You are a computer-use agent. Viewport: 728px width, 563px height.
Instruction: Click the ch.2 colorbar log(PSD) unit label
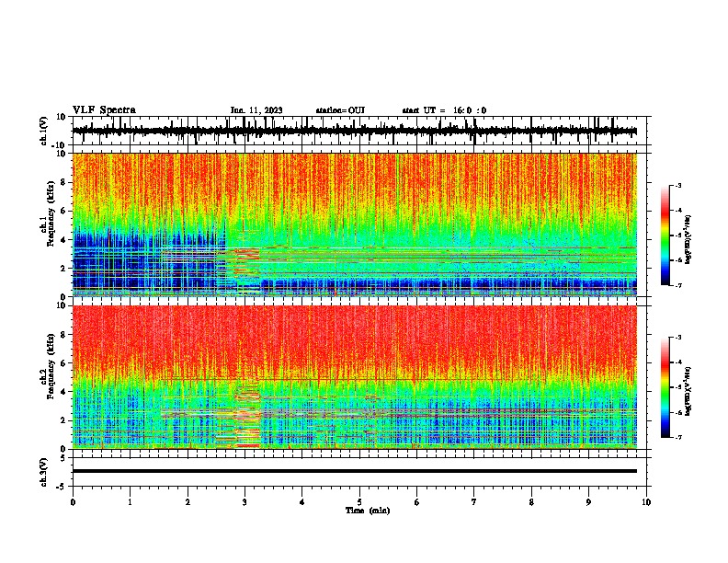(x=688, y=391)
